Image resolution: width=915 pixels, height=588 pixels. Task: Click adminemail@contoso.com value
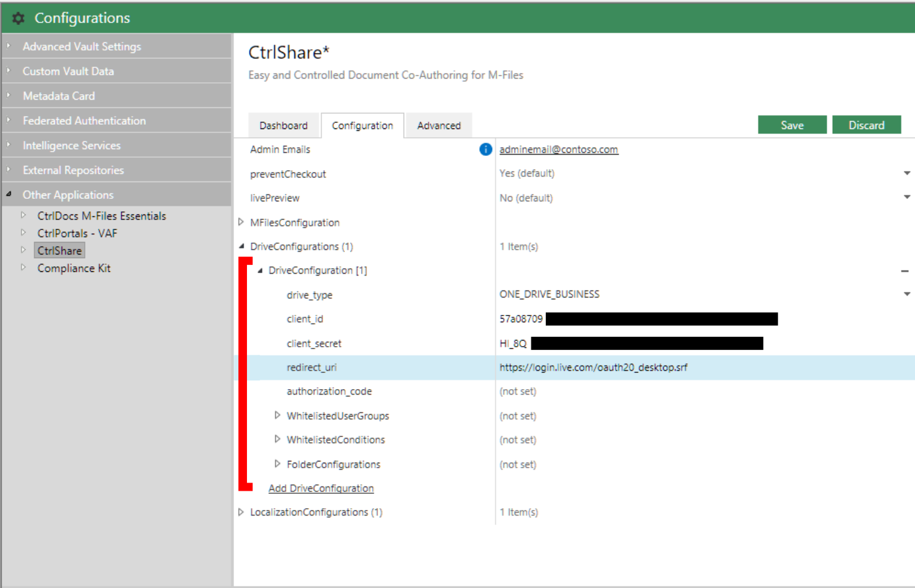(x=559, y=150)
